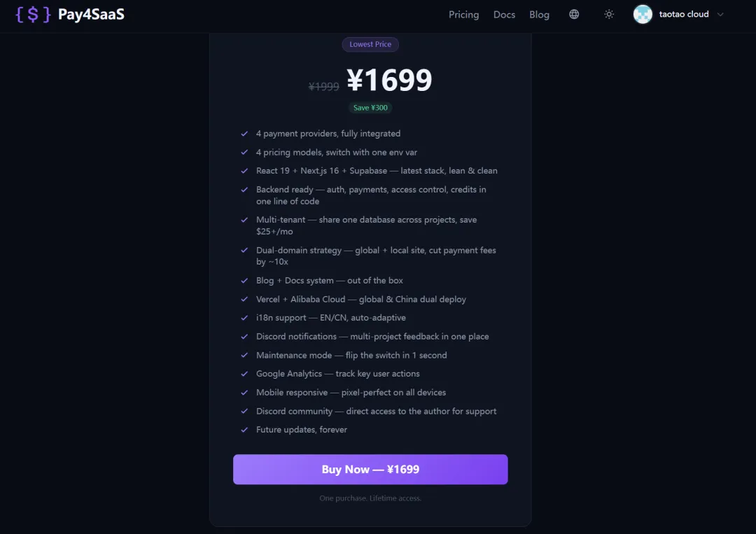
Task: Click the Lowest Price badge
Action: [370, 44]
